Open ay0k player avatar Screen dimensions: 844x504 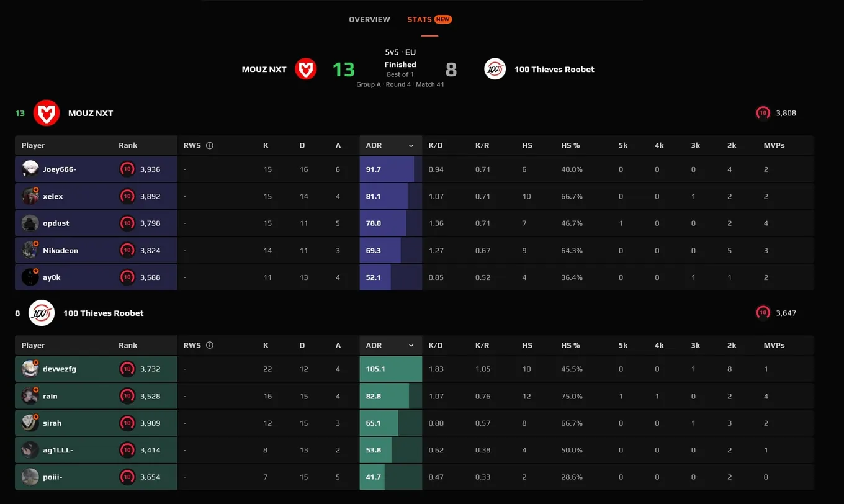[30, 277]
